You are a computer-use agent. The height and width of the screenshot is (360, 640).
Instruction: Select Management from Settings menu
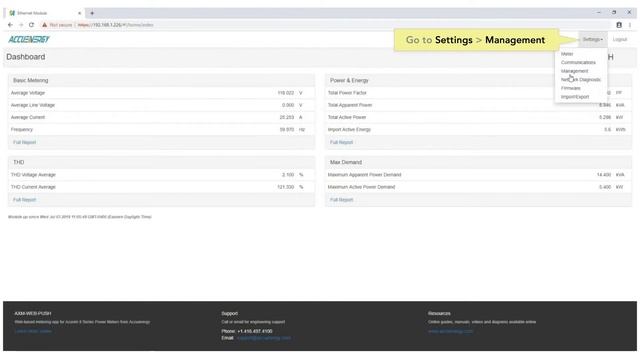click(574, 71)
